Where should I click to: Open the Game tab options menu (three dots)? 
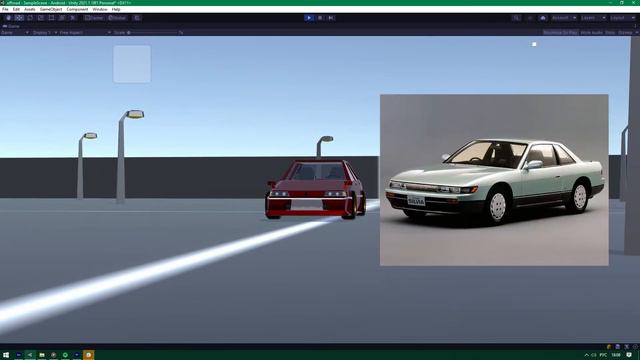pyautogui.click(x=636, y=26)
